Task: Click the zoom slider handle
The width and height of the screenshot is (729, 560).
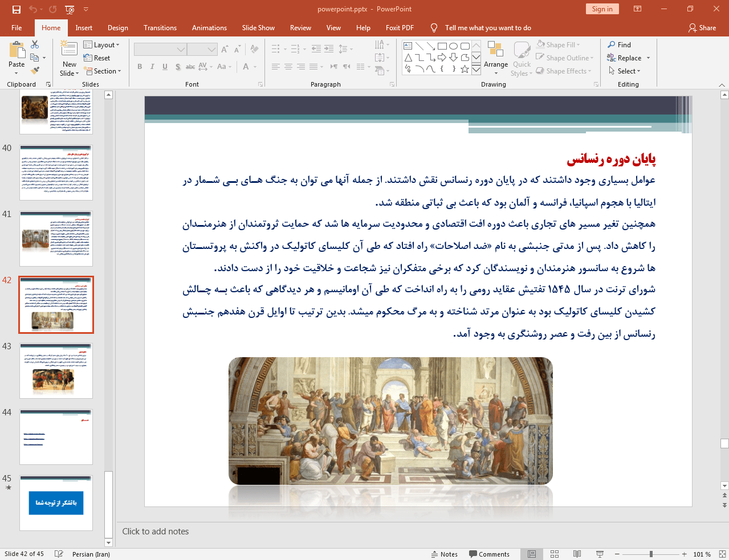Action: (x=651, y=554)
